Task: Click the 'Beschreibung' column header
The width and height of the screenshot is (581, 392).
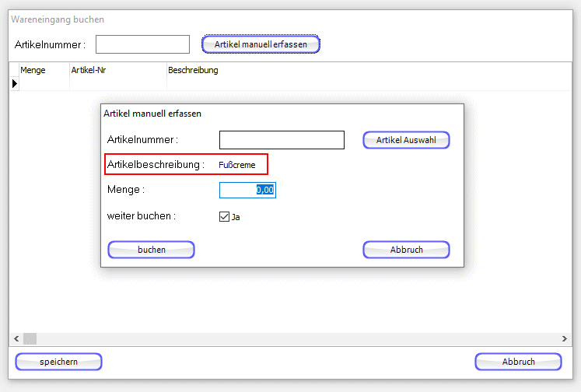Action: 193,70
